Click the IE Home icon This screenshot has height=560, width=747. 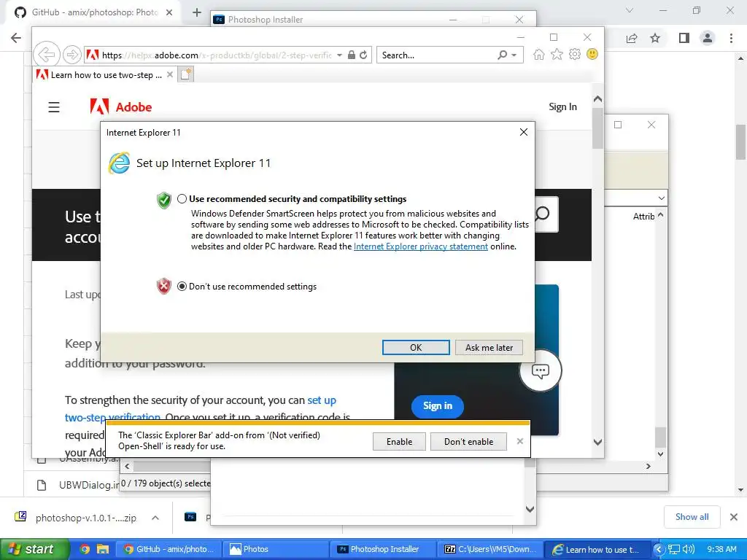pyautogui.click(x=538, y=54)
